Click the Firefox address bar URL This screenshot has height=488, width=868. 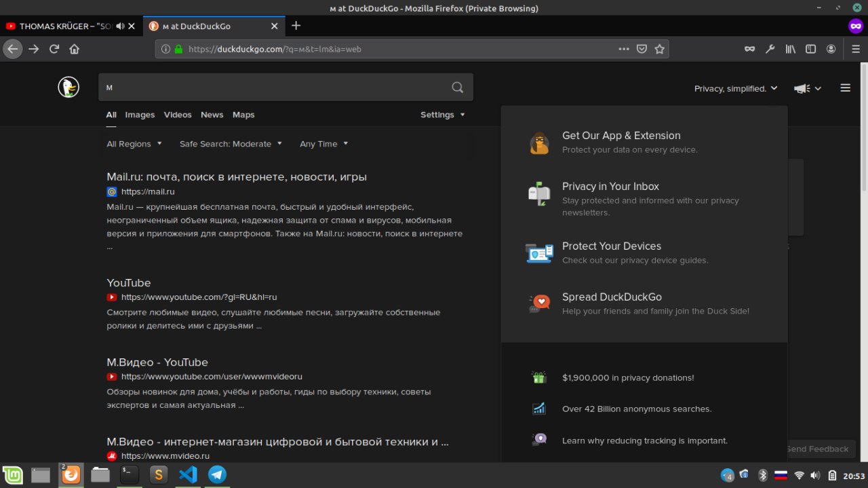275,49
